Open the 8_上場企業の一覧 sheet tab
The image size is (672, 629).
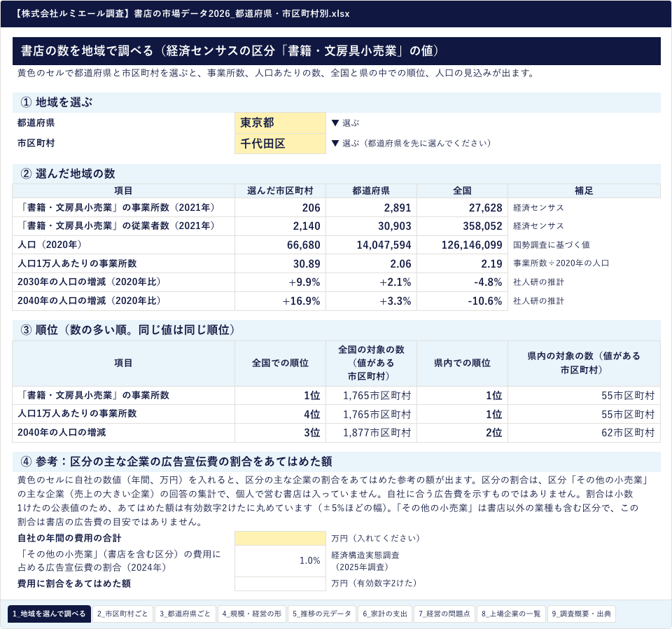(511, 614)
